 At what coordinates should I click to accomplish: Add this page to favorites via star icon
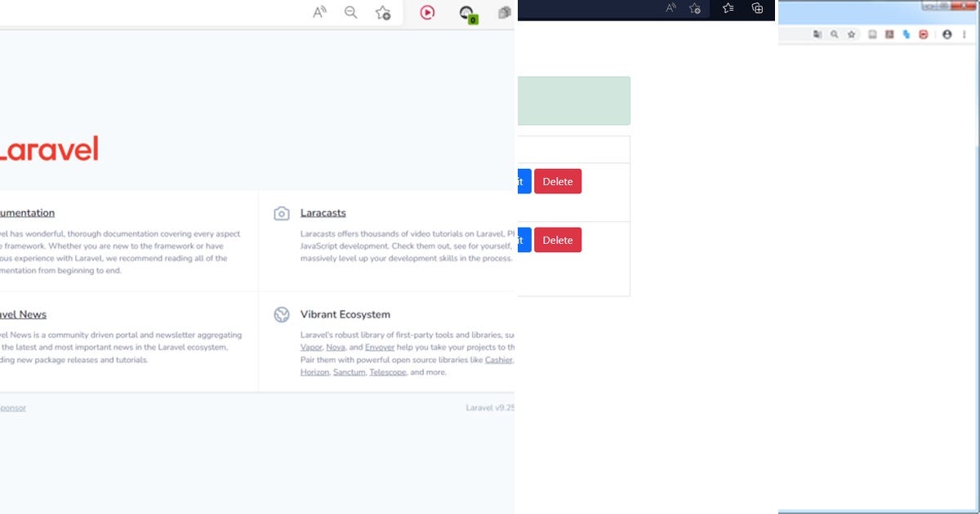tap(381, 12)
